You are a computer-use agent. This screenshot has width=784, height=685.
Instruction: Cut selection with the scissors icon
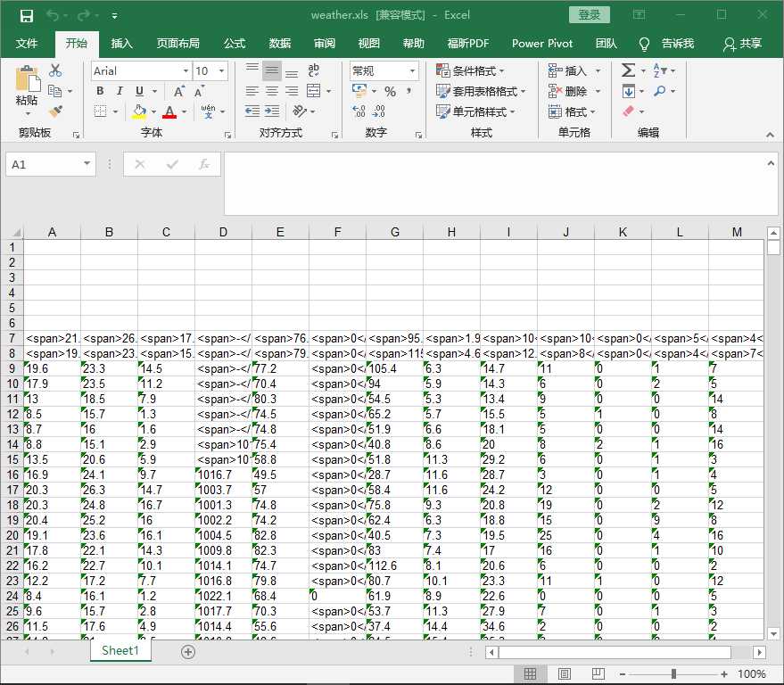pos(55,70)
